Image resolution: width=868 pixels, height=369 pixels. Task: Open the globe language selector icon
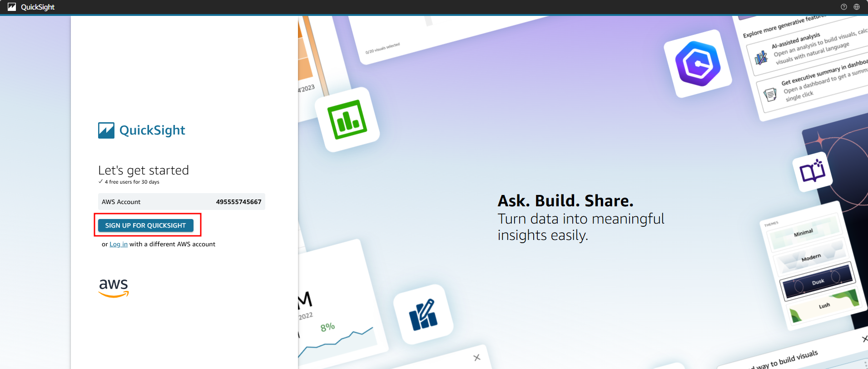[x=856, y=7]
